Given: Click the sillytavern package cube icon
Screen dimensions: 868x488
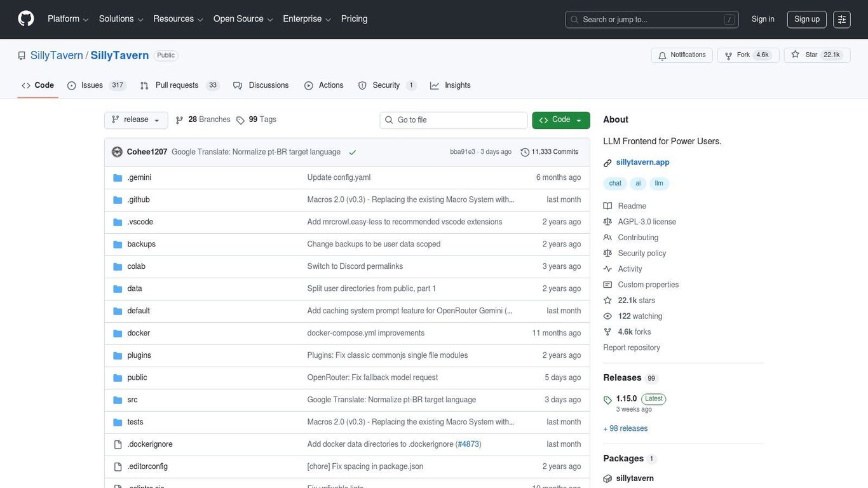Looking at the screenshot, I should point(607,478).
